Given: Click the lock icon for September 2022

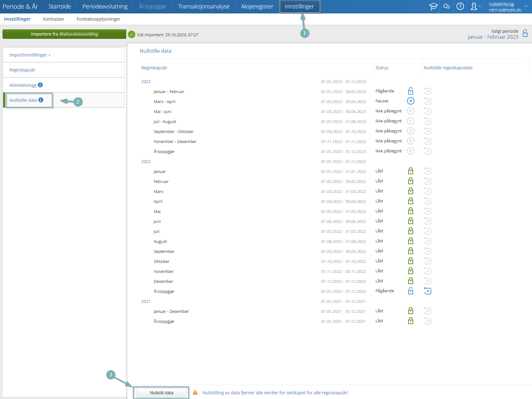Looking at the screenshot, I should coord(411,251).
